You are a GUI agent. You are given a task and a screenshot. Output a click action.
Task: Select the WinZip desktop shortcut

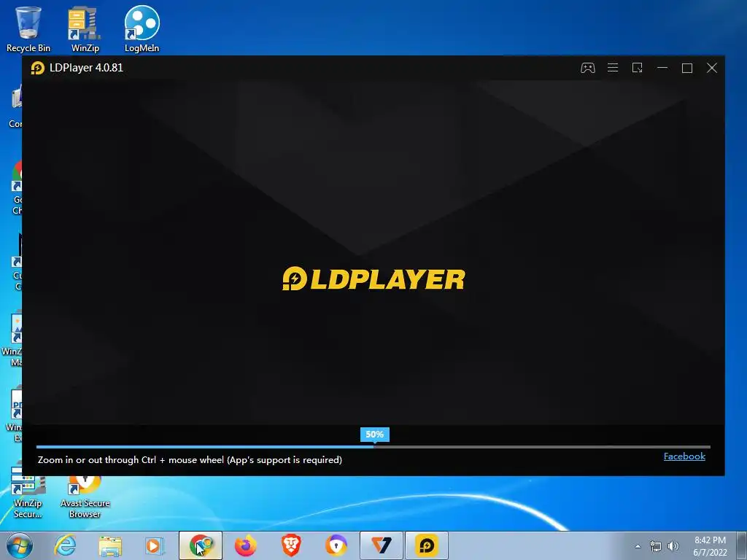point(85,29)
